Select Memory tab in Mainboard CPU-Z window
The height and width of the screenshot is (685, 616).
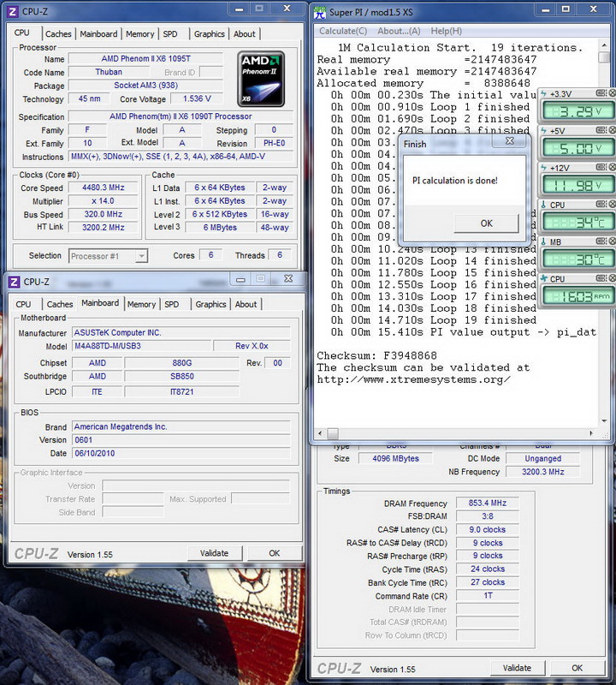pos(141,305)
